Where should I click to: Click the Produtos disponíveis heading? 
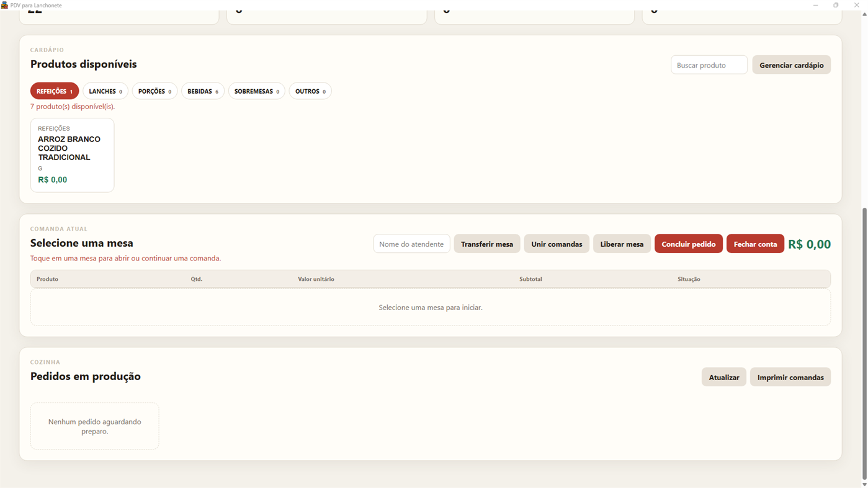(84, 64)
